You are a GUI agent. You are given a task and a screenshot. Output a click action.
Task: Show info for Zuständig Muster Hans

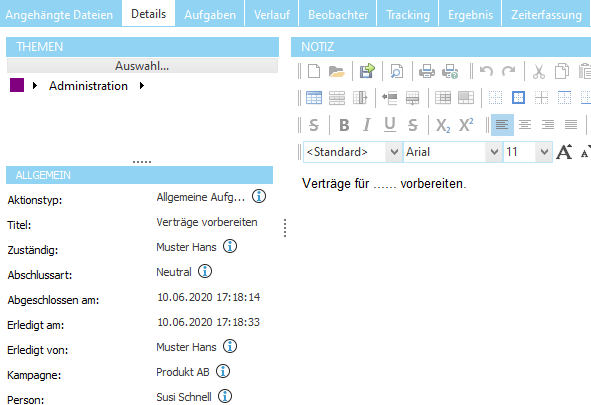point(230,246)
